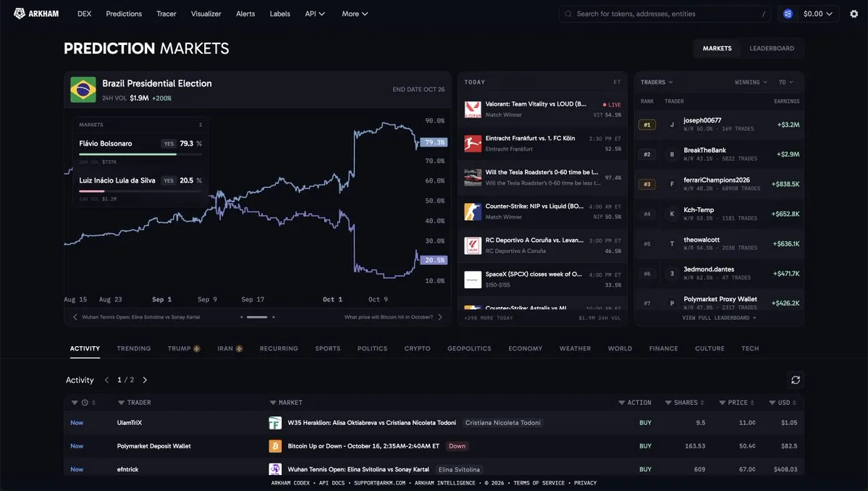Click the search tokens, addresses, entities field

point(665,14)
